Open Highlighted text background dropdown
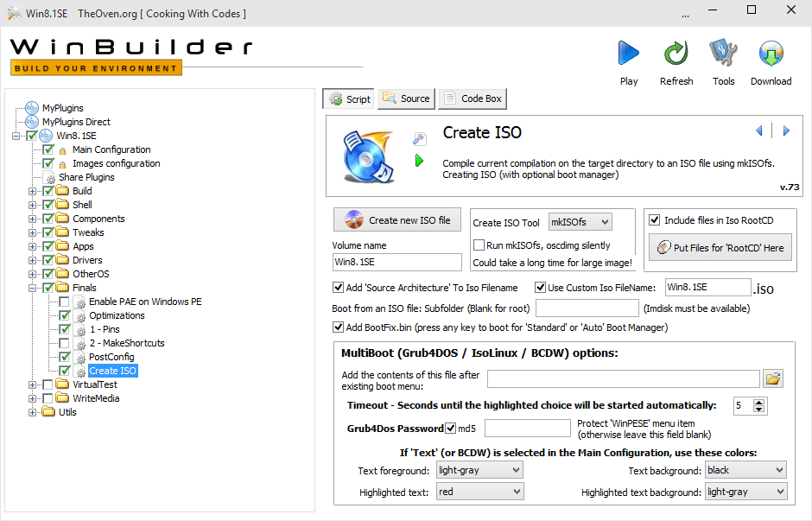Image resolution: width=812 pixels, height=521 pixels. (746, 492)
